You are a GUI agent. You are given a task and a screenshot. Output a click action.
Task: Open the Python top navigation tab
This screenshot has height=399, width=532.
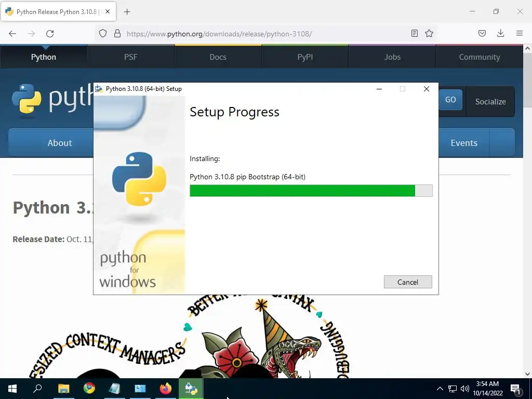[x=44, y=57]
